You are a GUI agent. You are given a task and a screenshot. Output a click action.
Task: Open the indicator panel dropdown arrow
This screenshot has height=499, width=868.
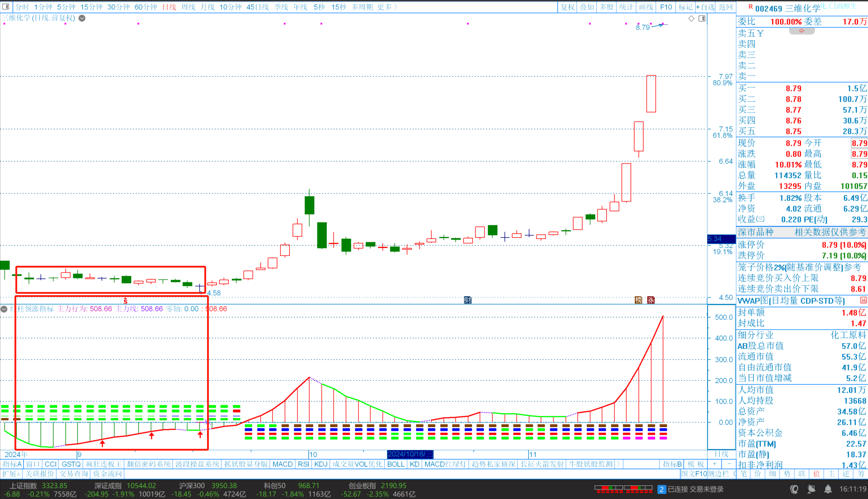pos(4,309)
